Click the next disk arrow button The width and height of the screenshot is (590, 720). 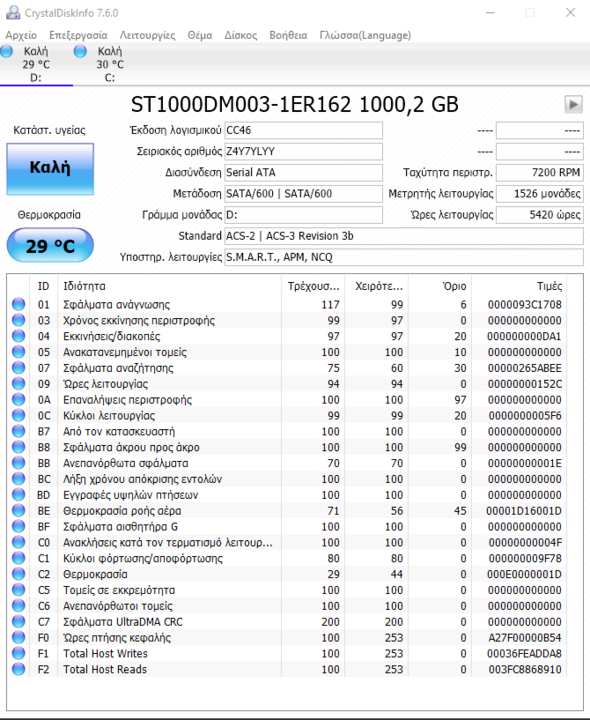pos(573,104)
